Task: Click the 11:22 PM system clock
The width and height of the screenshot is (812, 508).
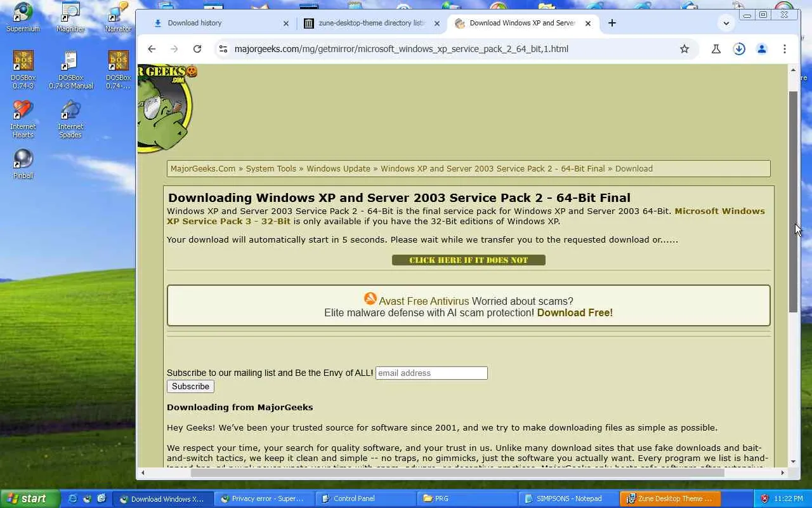Action: [x=789, y=498]
